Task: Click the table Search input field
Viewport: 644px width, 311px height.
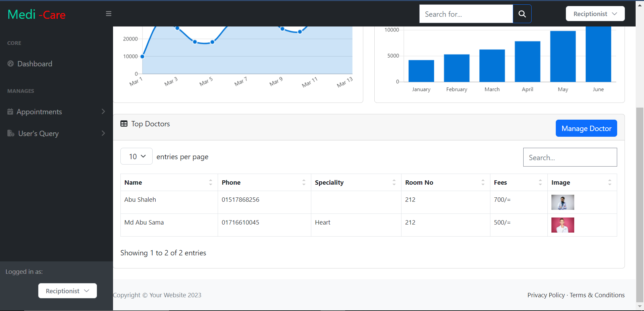Action: pos(570,157)
